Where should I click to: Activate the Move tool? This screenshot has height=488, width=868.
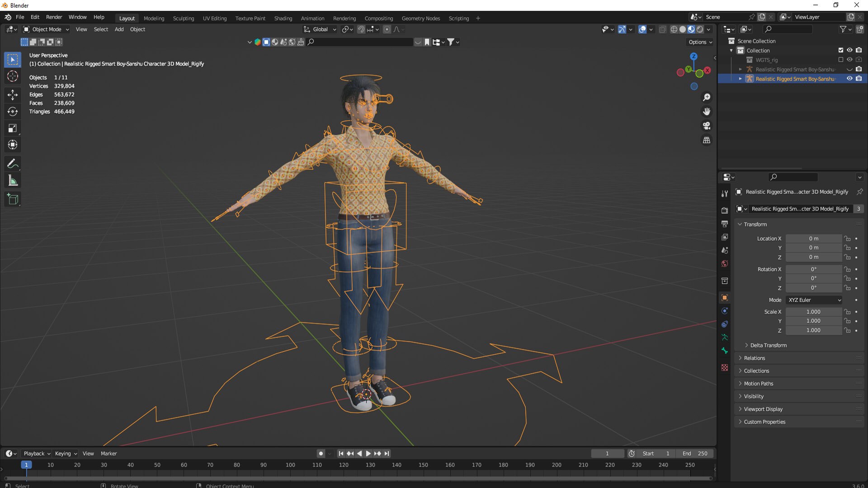(x=13, y=94)
